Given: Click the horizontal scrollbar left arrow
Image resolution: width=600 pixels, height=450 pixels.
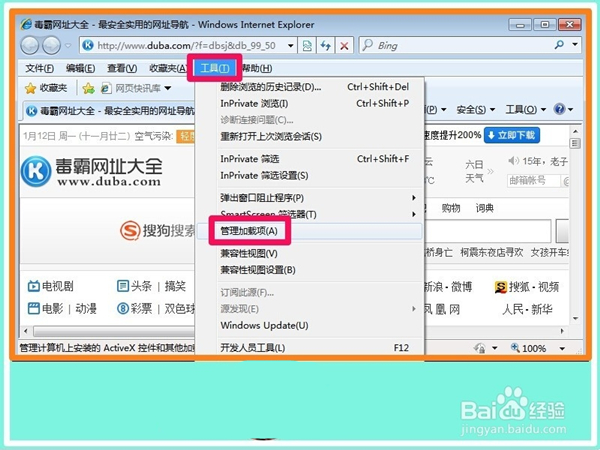Looking at the screenshot, I should click(26, 331).
